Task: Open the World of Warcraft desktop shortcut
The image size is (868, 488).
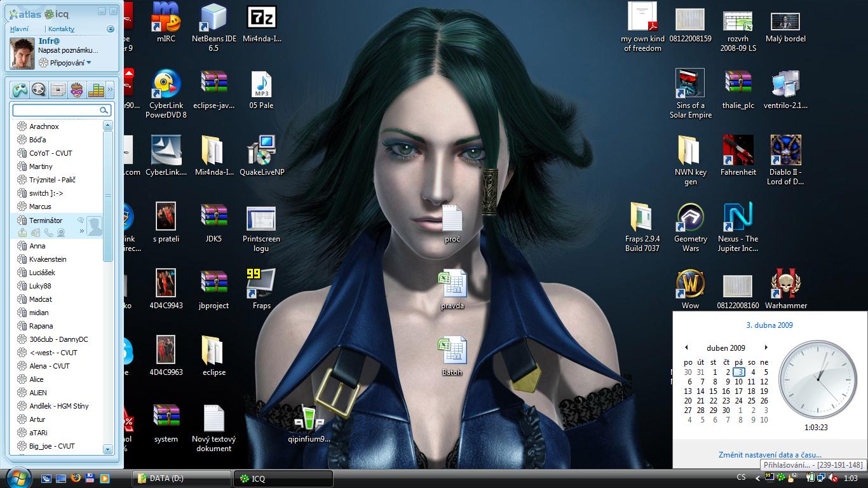Action: click(x=690, y=288)
